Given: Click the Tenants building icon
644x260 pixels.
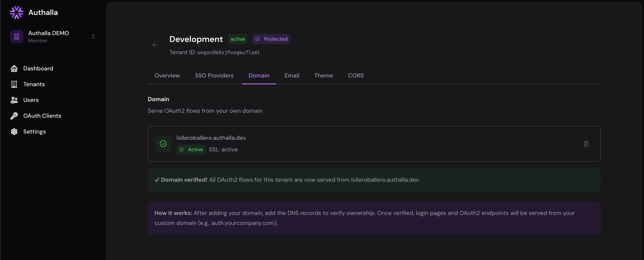Looking at the screenshot, I should pyautogui.click(x=14, y=84).
